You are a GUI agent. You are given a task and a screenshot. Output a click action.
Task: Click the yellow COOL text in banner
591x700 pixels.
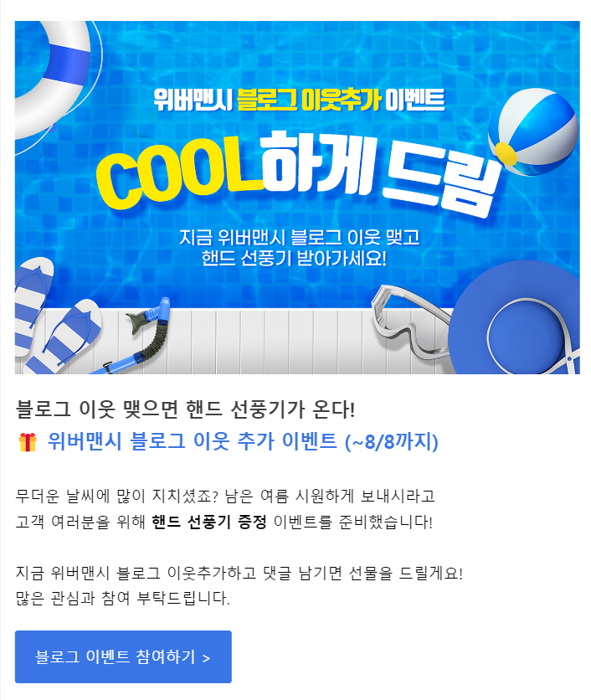coord(178,172)
